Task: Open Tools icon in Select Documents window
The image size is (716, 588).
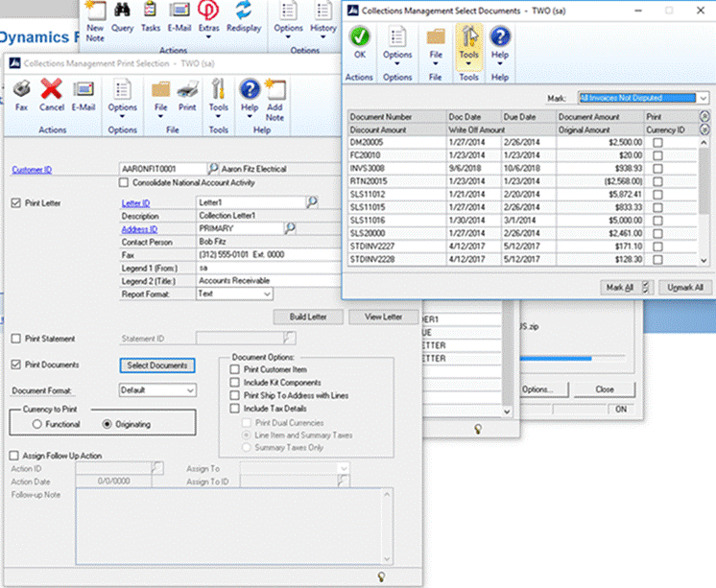Action: click(x=469, y=36)
